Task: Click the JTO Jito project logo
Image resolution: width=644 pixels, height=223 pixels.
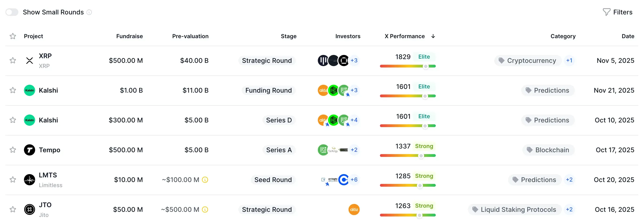Action: click(x=30, y=209)
